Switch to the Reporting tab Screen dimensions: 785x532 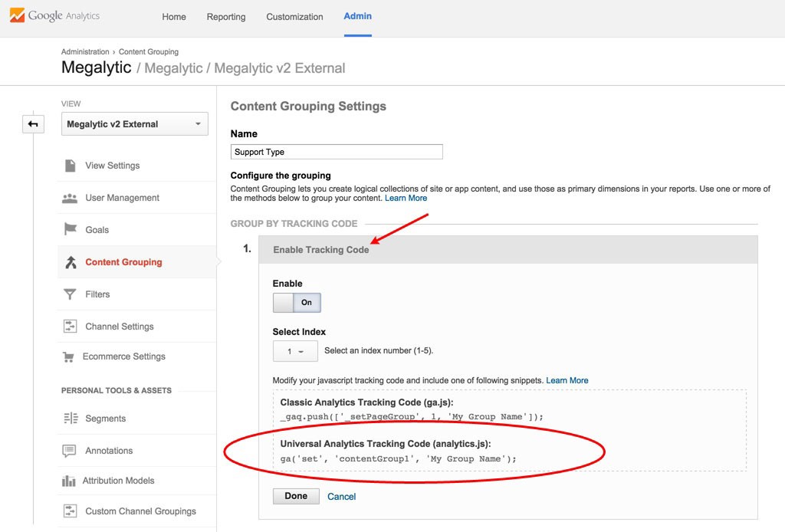coord(225,16)
